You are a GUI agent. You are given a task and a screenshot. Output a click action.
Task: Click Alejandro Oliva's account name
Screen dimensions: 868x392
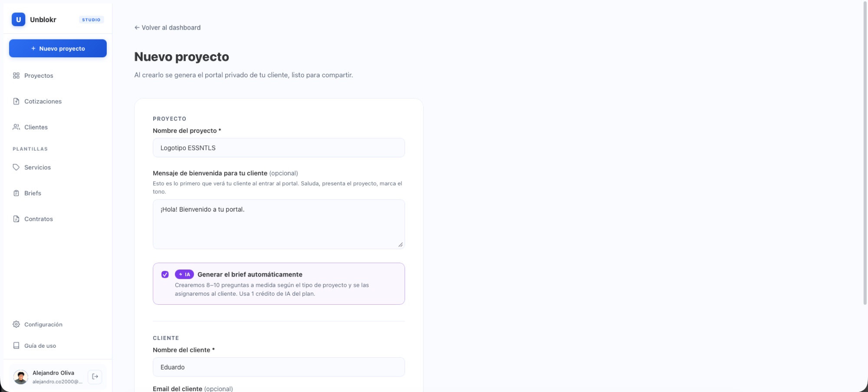(x=53, y=373)
